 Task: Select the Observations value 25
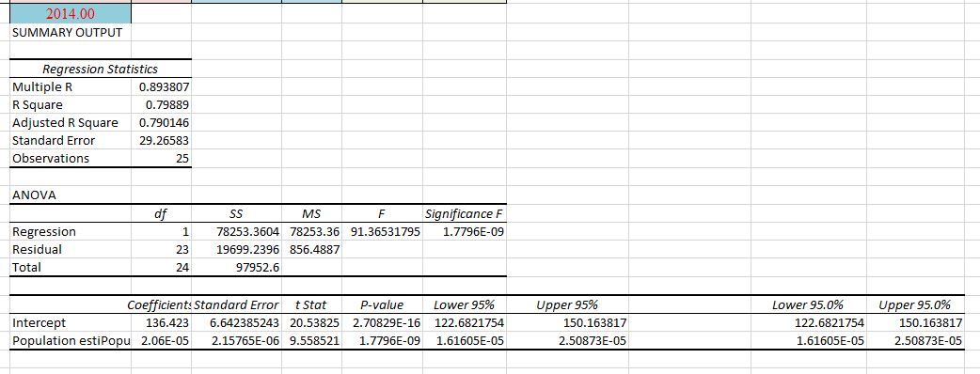(x=161, y=158)
